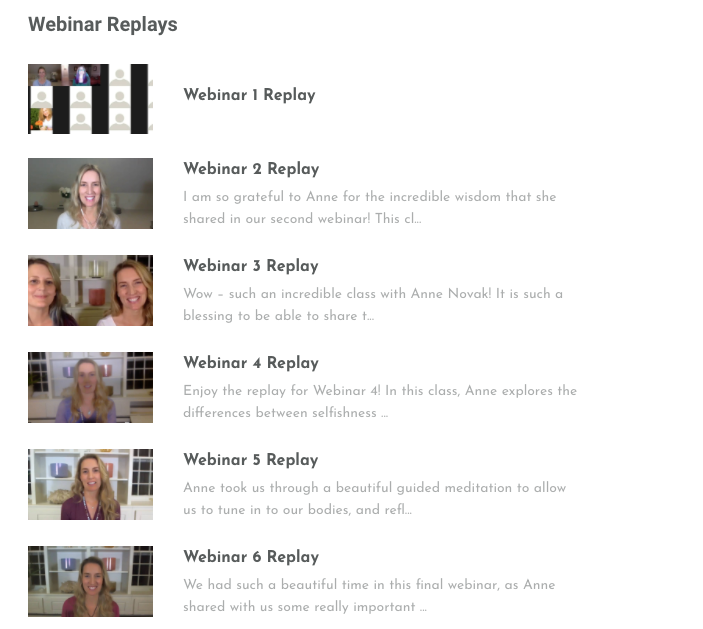Click description mentioning 'this final webinar'
The height and width of the screenshot is (629, 703).
click(x=369, y=595)
